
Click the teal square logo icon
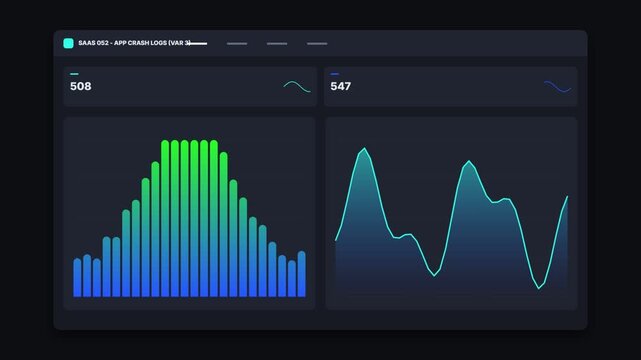(68, 43)
